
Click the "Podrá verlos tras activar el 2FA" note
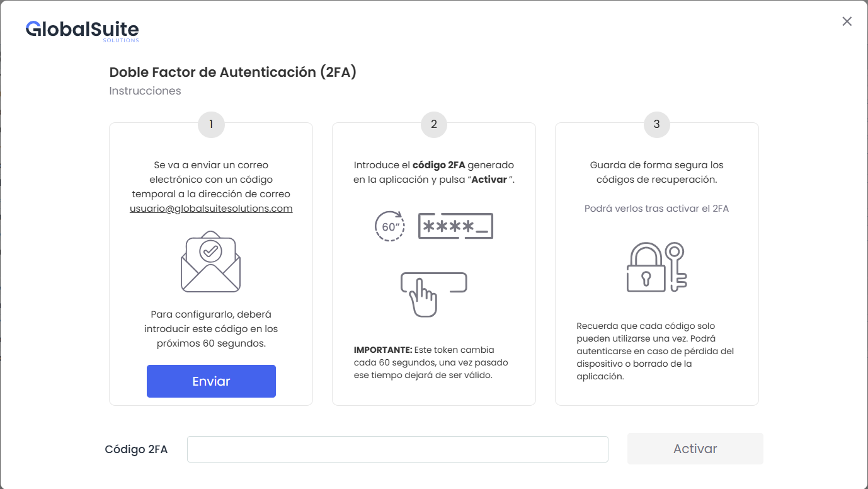[x=657, y=209]
